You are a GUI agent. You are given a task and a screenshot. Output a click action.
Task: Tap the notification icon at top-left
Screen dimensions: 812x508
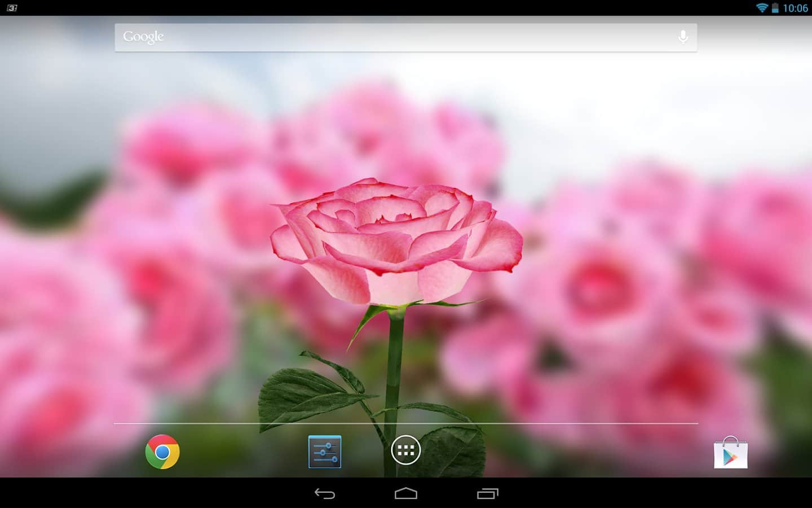12,8
